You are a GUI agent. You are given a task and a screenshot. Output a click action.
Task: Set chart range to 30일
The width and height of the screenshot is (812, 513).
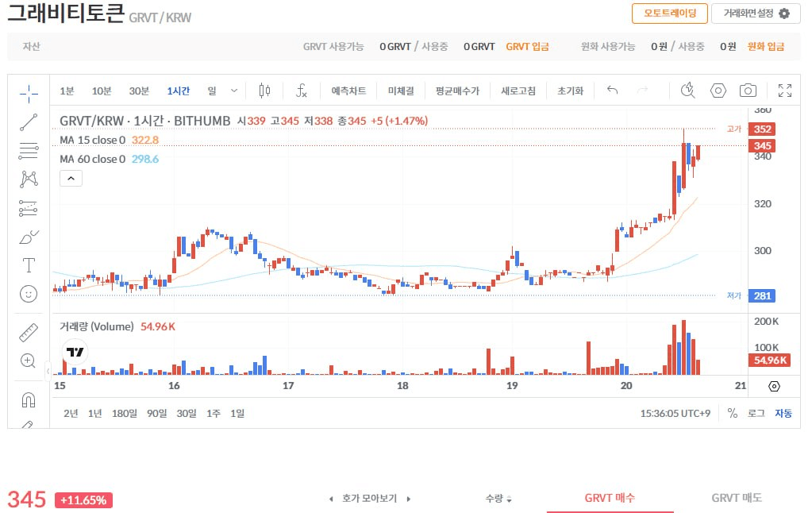[x=187, y=413]
